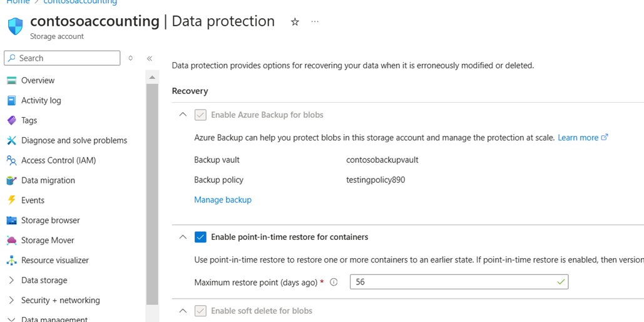Toggle Enable soft delete for blobs checkbox
The width and height of the screenshot is (644, 322).
pyautogui.click(x=200, y=311)
